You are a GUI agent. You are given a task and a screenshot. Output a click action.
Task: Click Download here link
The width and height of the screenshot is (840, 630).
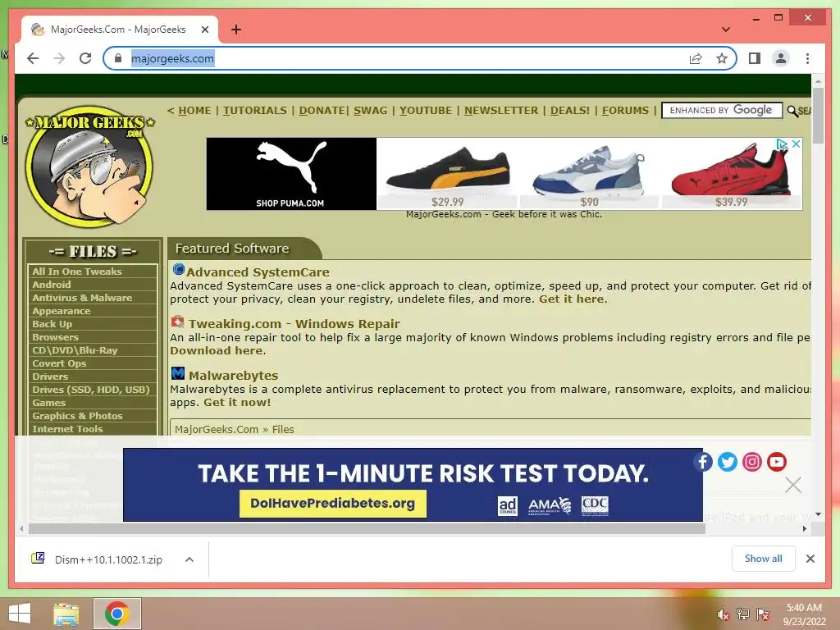point(217,350)
